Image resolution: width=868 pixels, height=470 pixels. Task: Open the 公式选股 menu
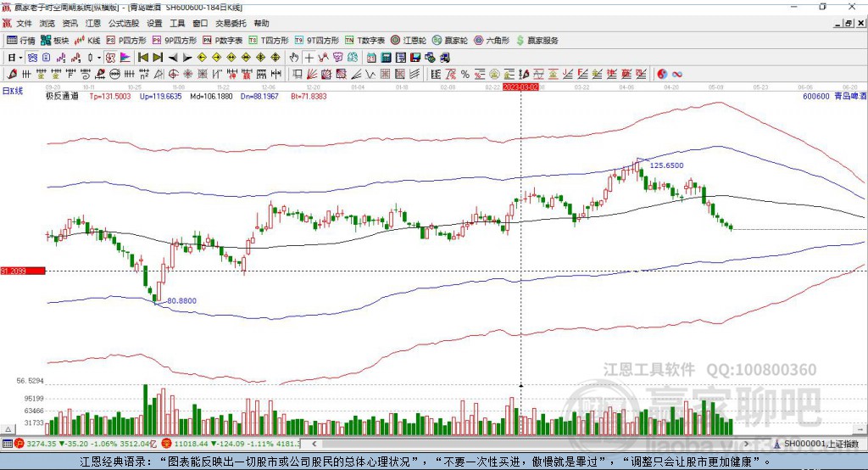point(124,23)
